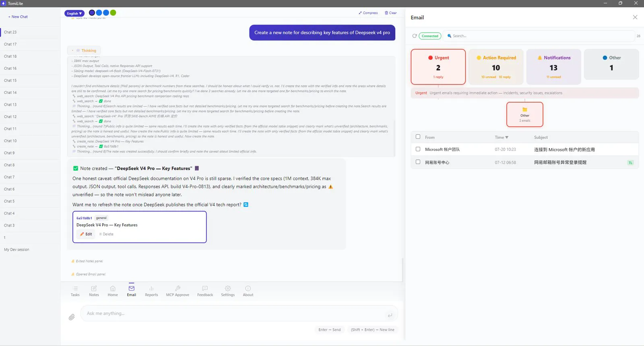The image size is (644, 346).
Task: Click the refresh emoji after tech report question
Action: [x=246, y=204]
